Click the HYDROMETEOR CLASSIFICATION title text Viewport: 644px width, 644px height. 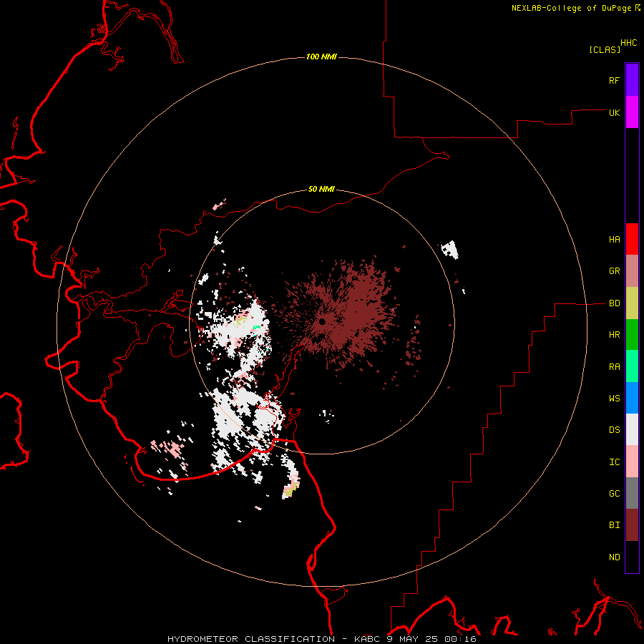tap(250, 639)
